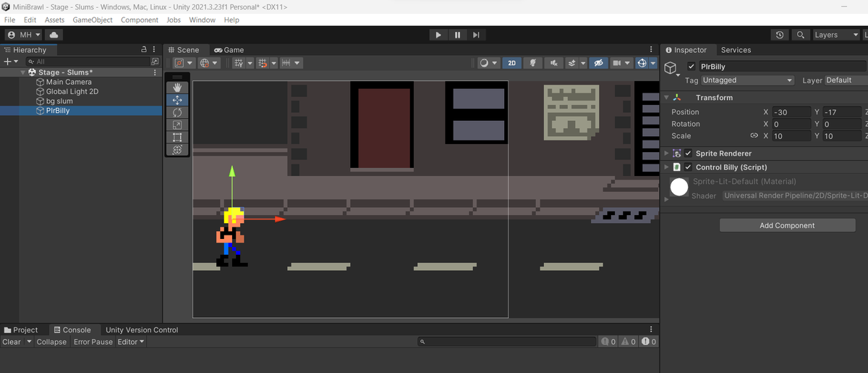Image resolution: width=868 pixels, height=373 pixels.
Task: Open the cloud services icon
Action: pyautogui.click(x=54, y=35)
